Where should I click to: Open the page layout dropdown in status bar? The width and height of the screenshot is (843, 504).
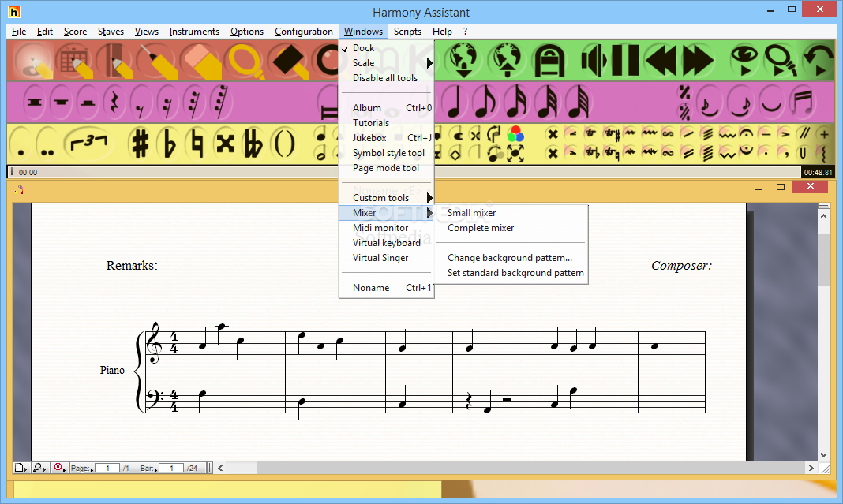(x=21, y=468)
